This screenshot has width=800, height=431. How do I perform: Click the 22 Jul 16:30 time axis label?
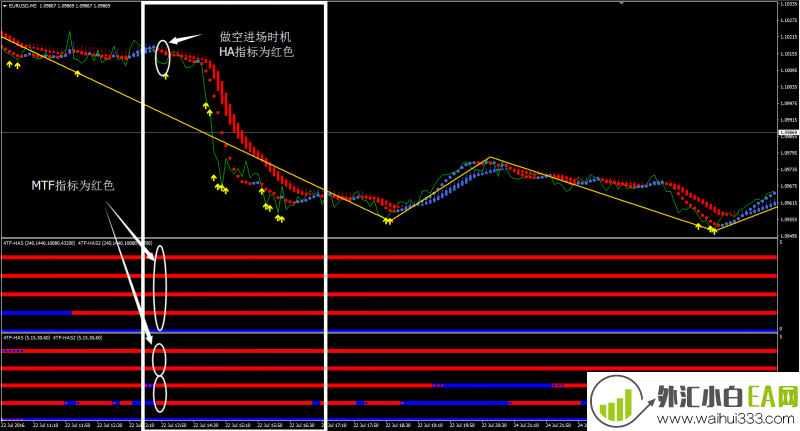point(302,425)
